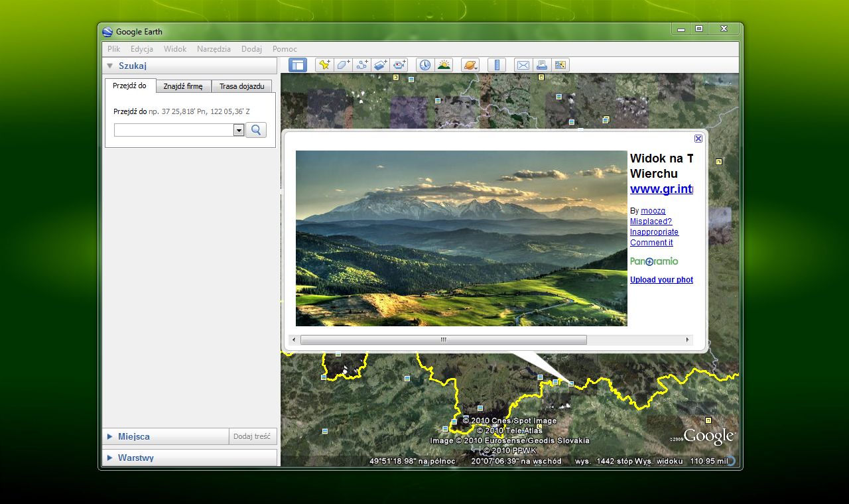Image resolution: width=849 pixels, height=504 pixels.
Task: Expand the Miejsca panel
Action: [x=110, y=436]
